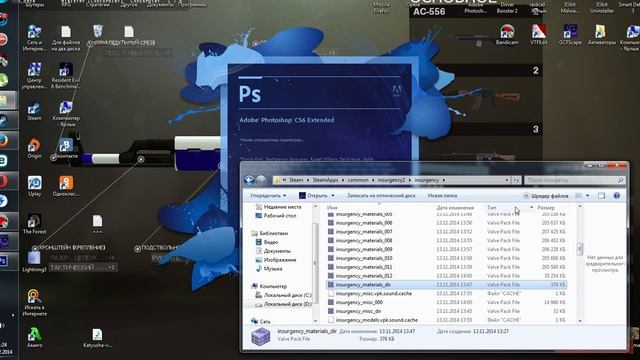Launch The Forest desktop shortcut
Viewport: 640px width, 360px height.
click(34, 224)
